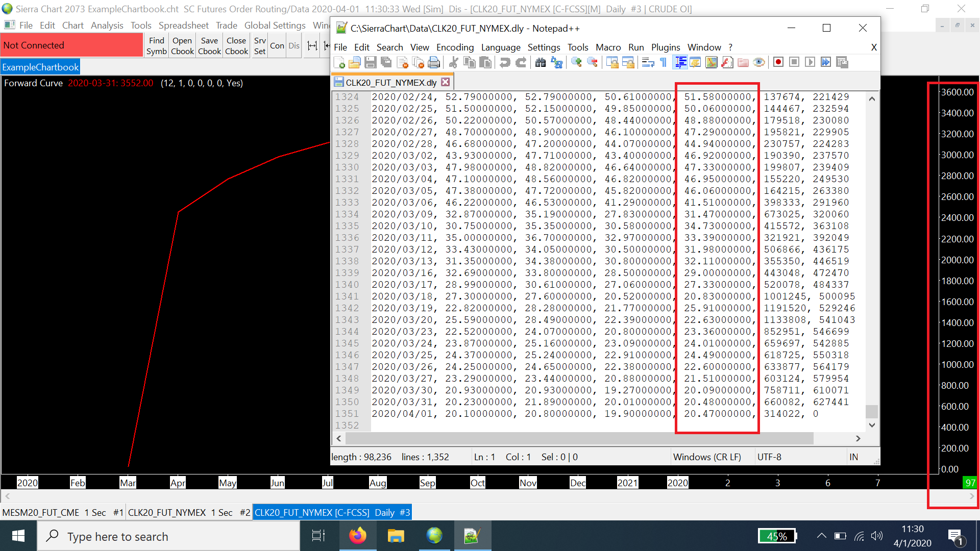Click the New file icon in Notepad++
This screenshot has height=551, width=980.
[x=339, y=62]
